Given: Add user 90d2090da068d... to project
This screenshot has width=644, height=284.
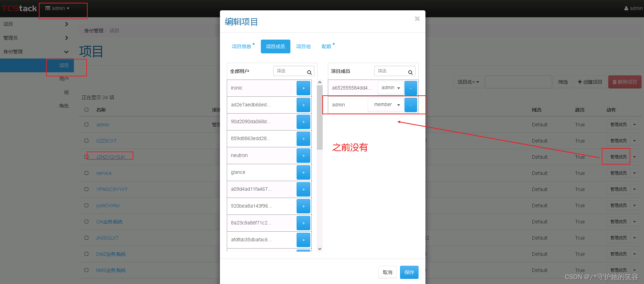Looking at the screenshot, I should [x=303, y=122].
